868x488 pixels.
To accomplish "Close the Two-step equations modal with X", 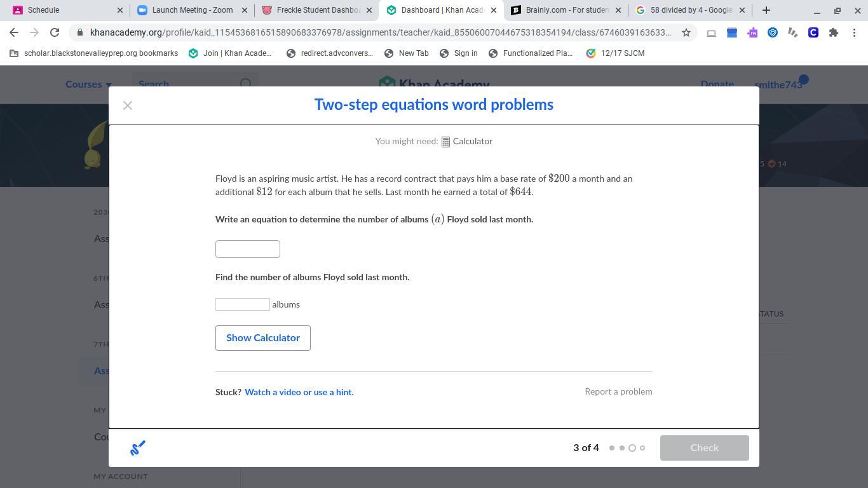I will pos(128,105).
